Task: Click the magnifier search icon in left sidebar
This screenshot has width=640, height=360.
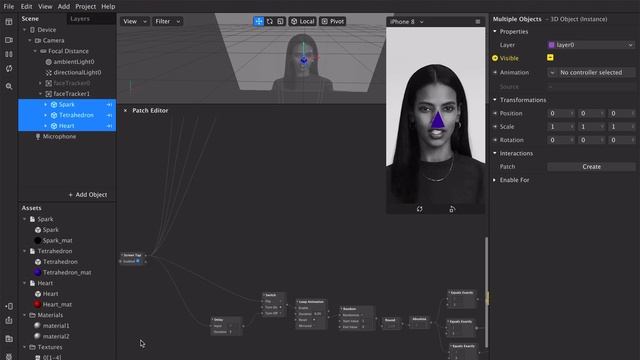Action: 9,86
